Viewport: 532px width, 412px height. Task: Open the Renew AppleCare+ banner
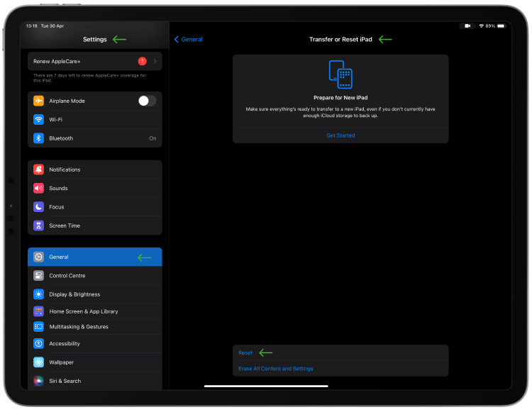coord(94,61)
